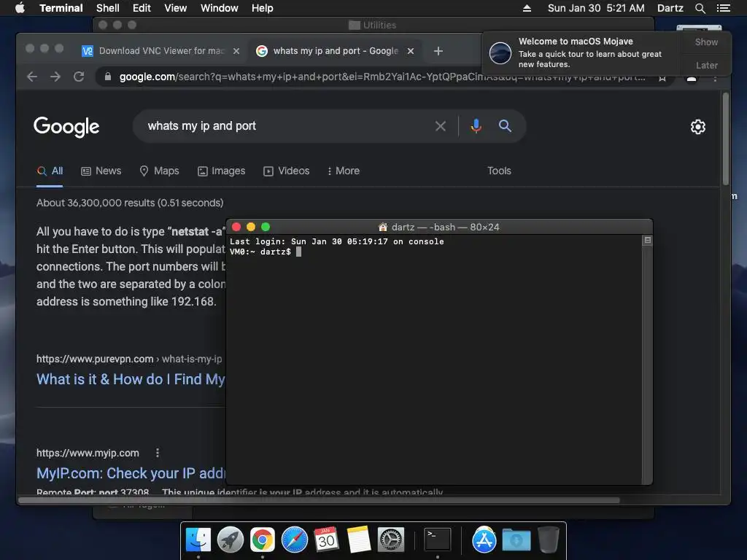The width and height of the screenshot is (747, 560).
Task: Click the Terminal title bar home icon
Action: click(382, 227)
